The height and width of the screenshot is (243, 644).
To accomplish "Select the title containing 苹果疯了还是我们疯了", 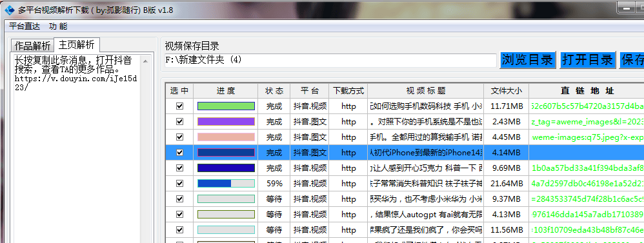I will [x=426, y=230].
